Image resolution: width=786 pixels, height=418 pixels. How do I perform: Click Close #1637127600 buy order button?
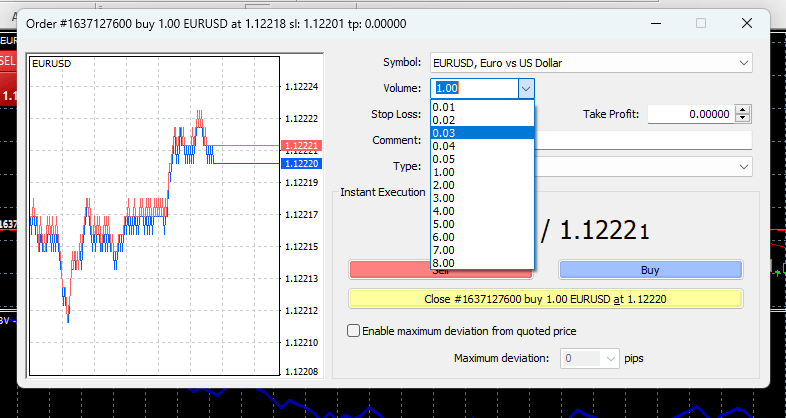tap(545, 299)
